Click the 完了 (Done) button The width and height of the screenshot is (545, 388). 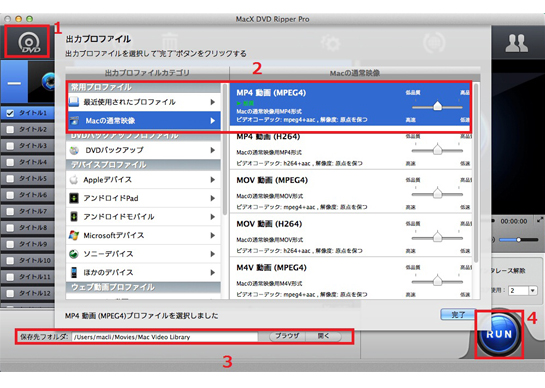458,315
